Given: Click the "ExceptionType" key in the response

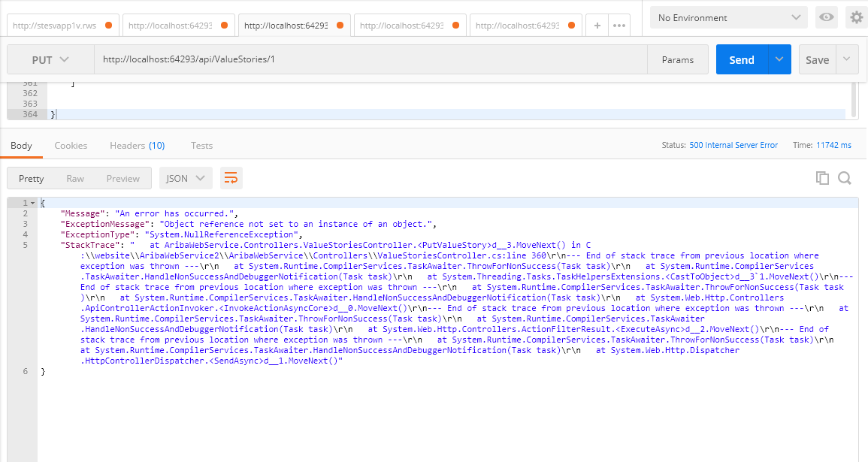Looking at the screenshot, I should click(98, 234).
